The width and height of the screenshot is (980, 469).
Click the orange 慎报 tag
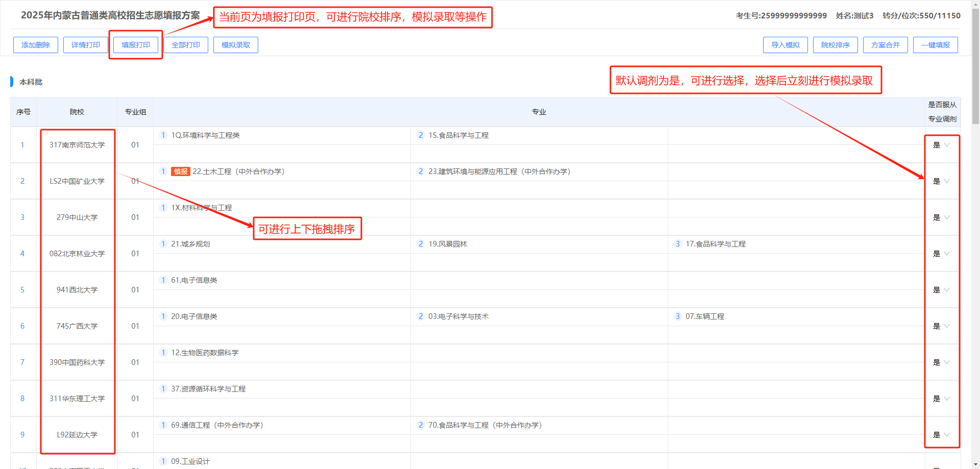(181, 171)
